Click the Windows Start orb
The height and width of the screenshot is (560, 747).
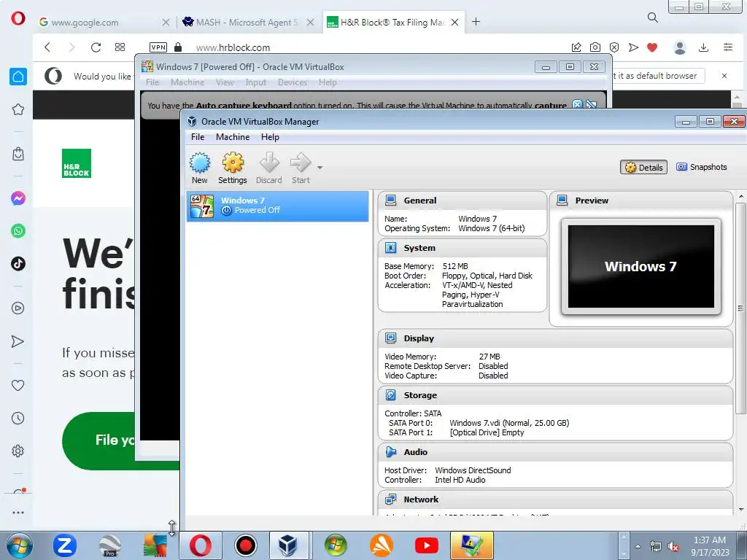(x=20, y=545)
